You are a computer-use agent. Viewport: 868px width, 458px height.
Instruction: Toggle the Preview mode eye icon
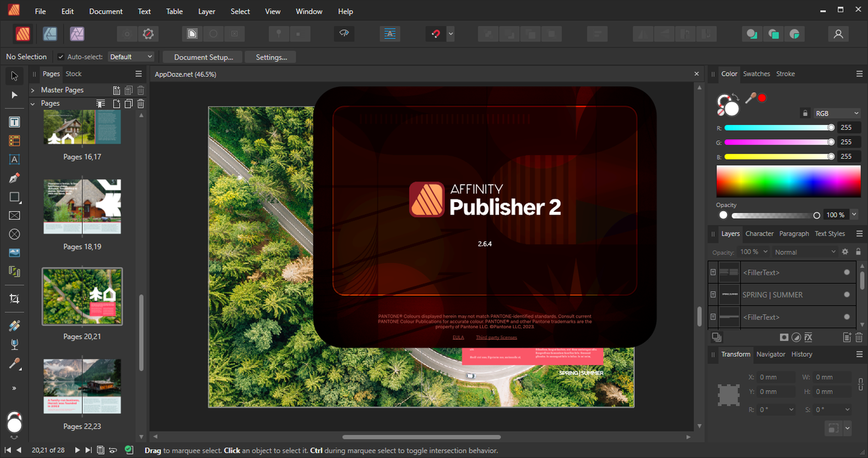(x=344, y=33)
